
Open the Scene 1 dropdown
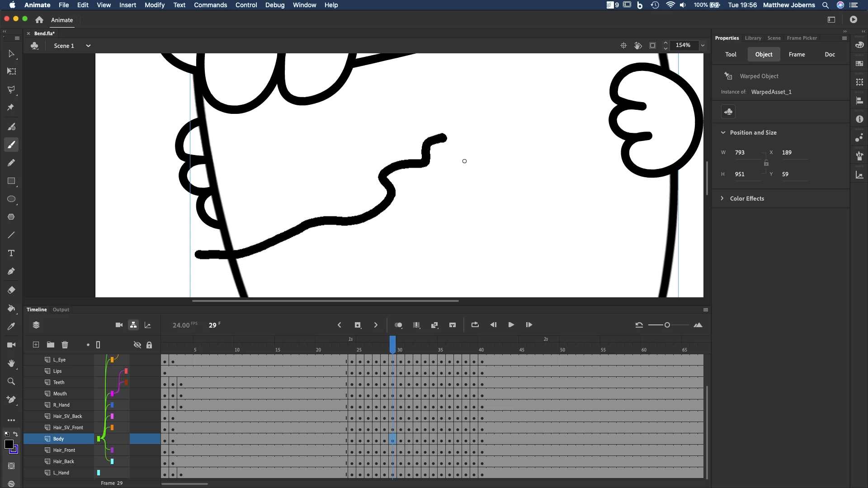88,46
